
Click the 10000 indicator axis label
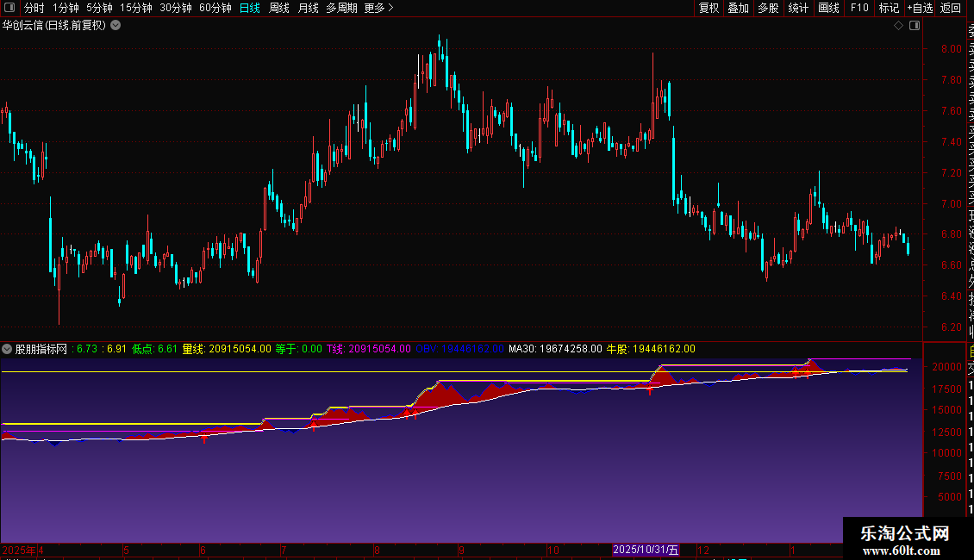coord(947,453)
